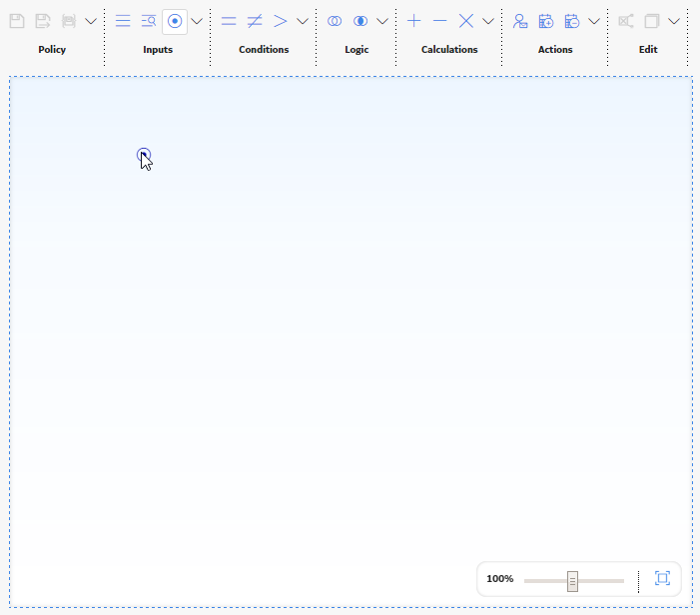Screen dimensions: 700x615
Task: Add a multiplication calculation
Action: (x=466, y=21)
